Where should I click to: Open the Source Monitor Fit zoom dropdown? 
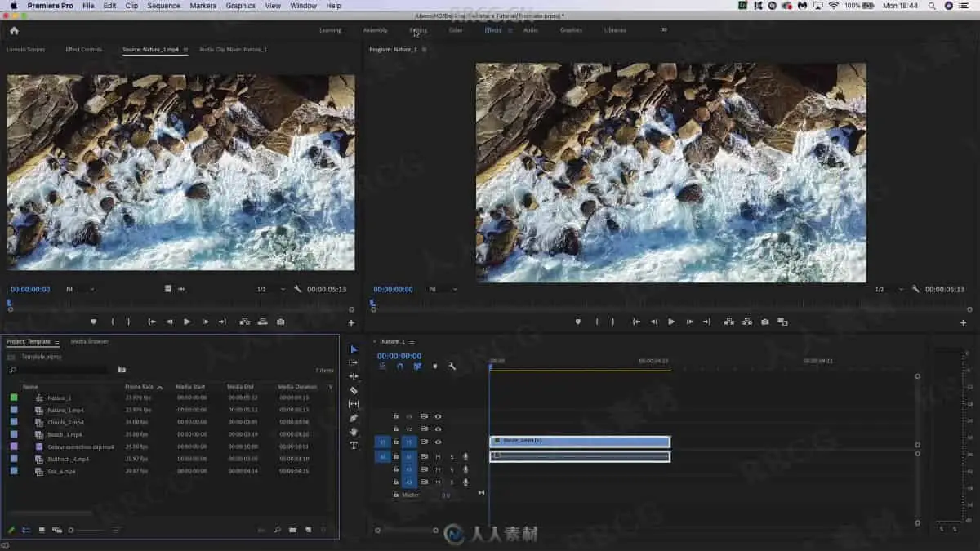79,289
